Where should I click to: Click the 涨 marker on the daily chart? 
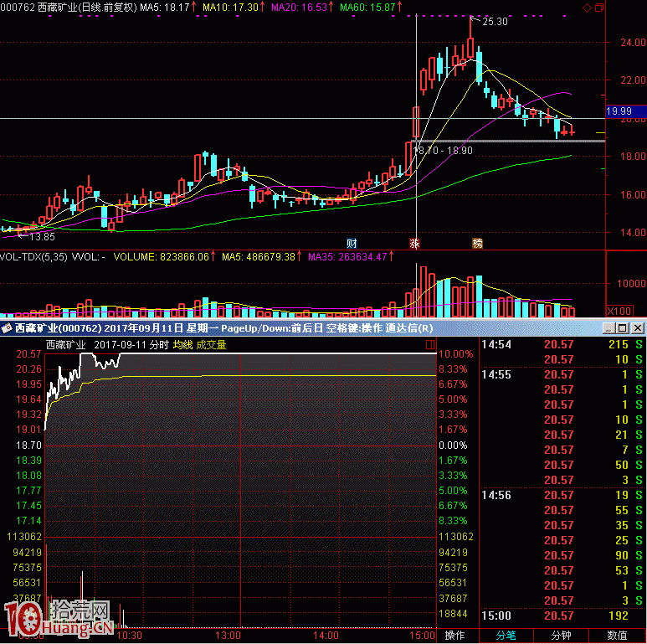coord(414,243)
